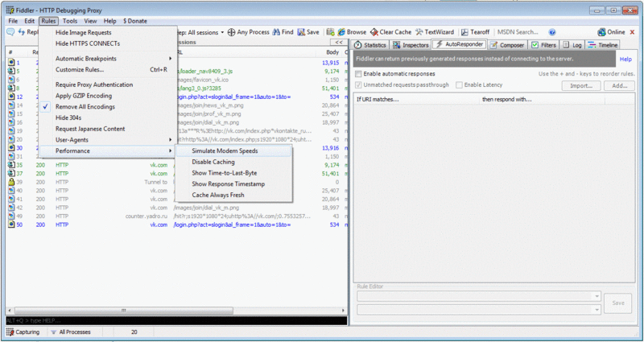Click the comment balloon icon in toolbar
644x342 pixels.
10,32
